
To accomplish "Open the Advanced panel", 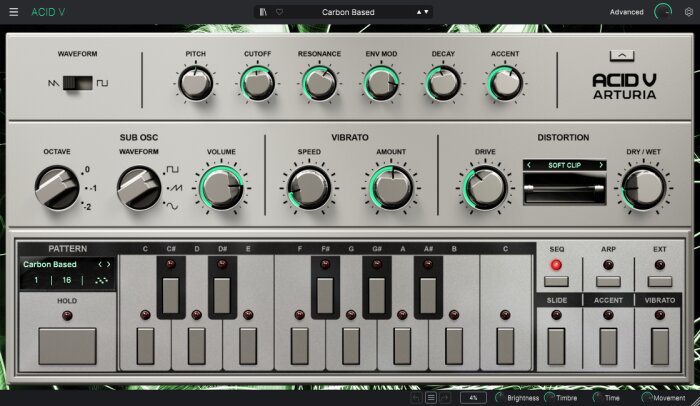I will [626, 12].
